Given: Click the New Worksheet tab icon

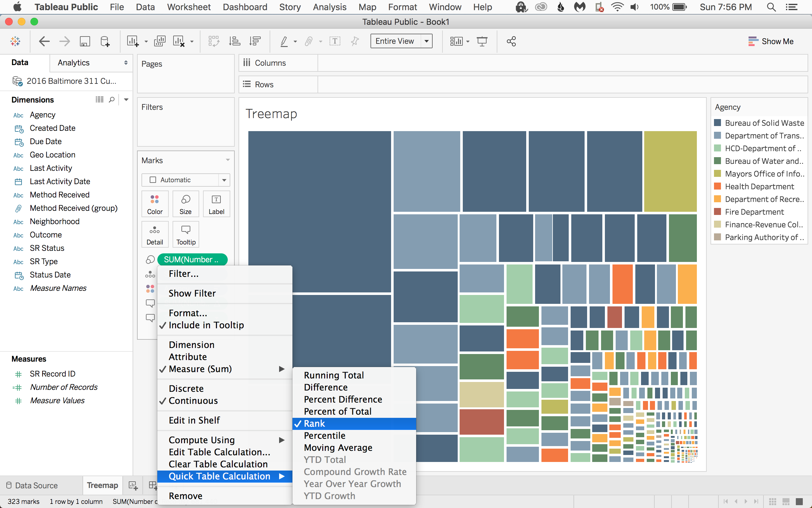Looking at the screenshot, I should coord(133,485).
